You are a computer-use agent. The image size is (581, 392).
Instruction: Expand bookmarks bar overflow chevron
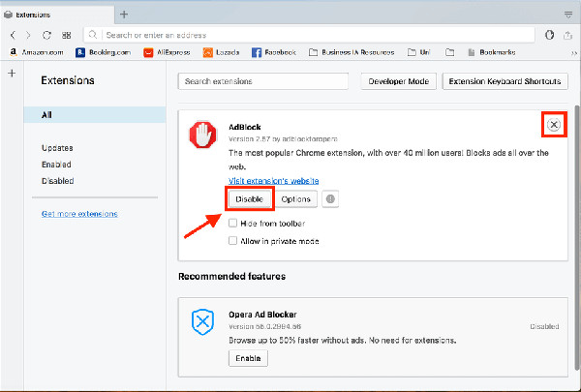click(x=574, y=53)
